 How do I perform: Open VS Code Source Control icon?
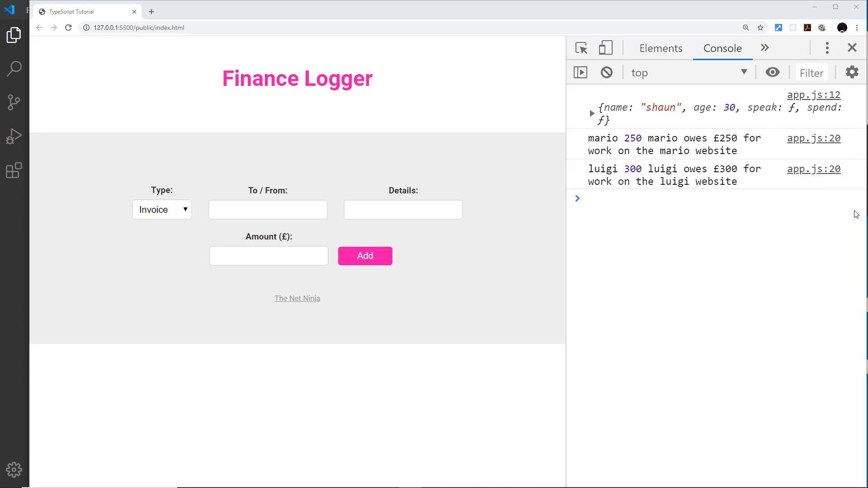point(14,102)
